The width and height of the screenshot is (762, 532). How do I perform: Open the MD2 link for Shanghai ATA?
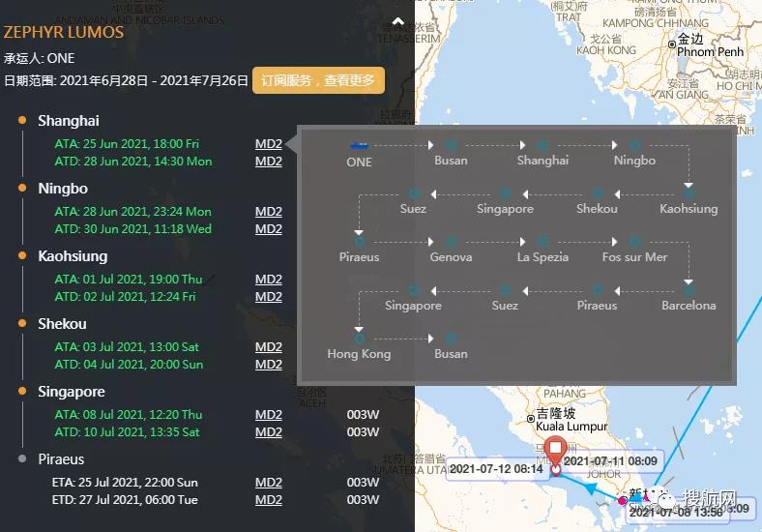point(269,144)
